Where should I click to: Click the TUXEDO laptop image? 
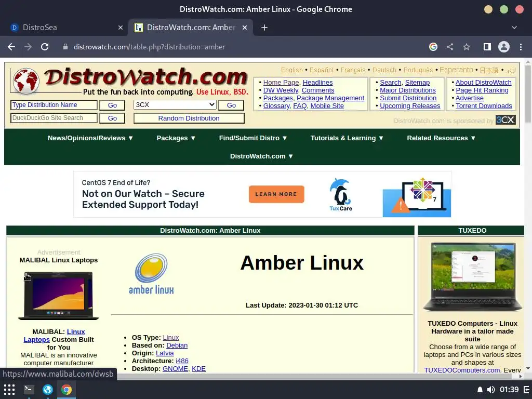point(472,277)
